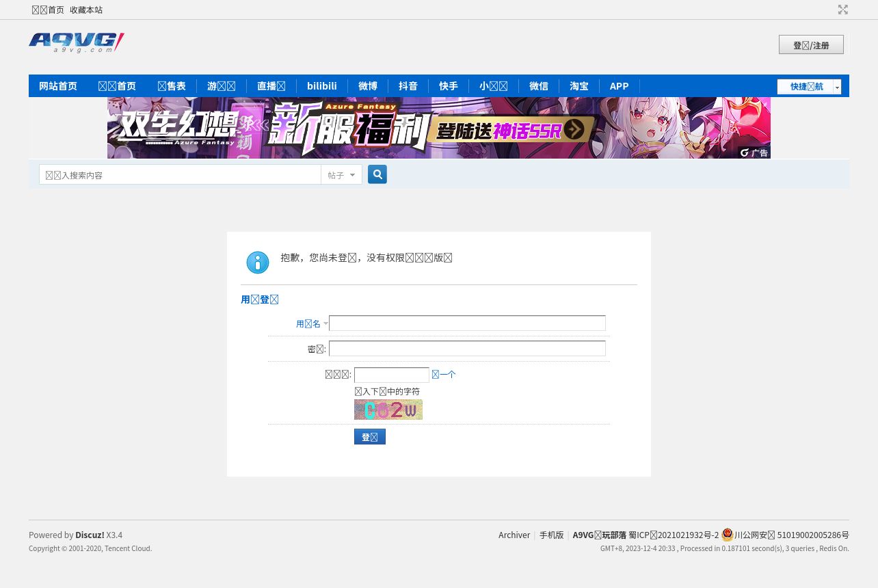The height and width of the screenshot is (588, 878).
Task: Open the 手机版 footer link
Action: click(552, 535)
